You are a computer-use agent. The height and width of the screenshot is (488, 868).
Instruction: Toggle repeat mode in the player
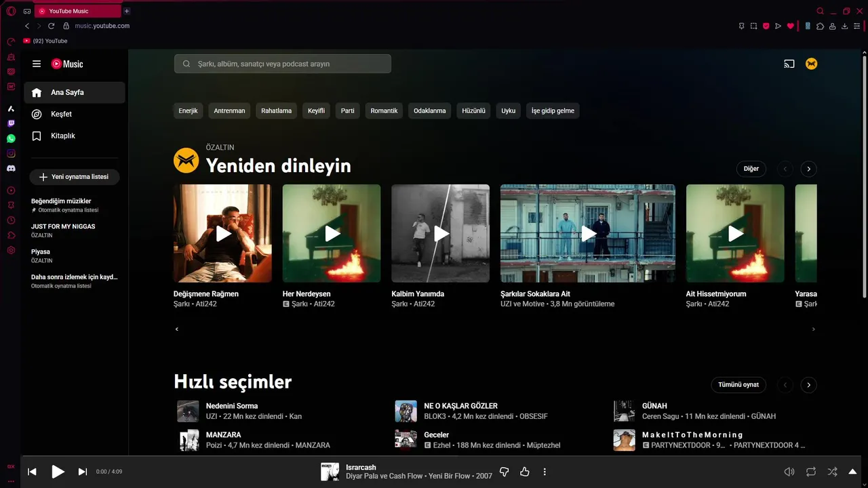[x=811, y=472]
